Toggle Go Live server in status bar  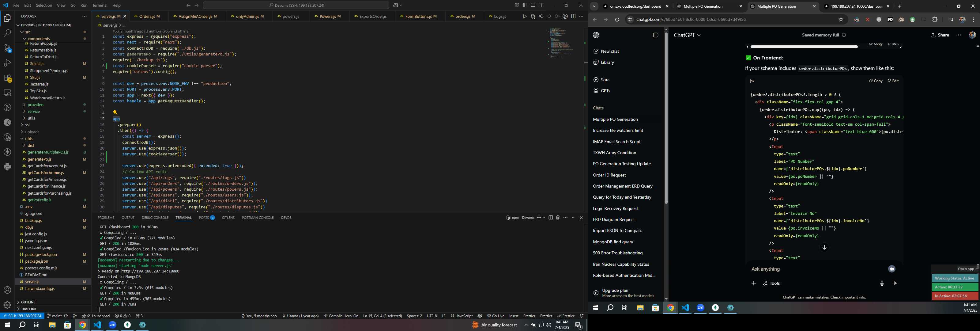coord(495,316)
